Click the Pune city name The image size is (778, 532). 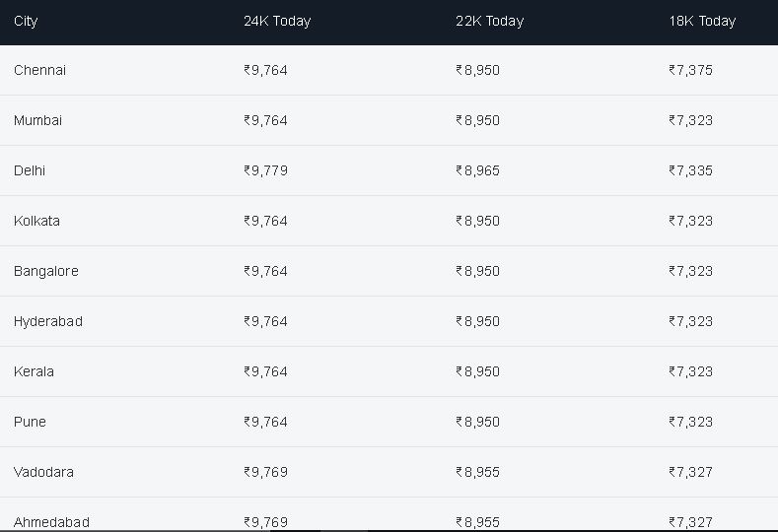[x=30, y=422]
